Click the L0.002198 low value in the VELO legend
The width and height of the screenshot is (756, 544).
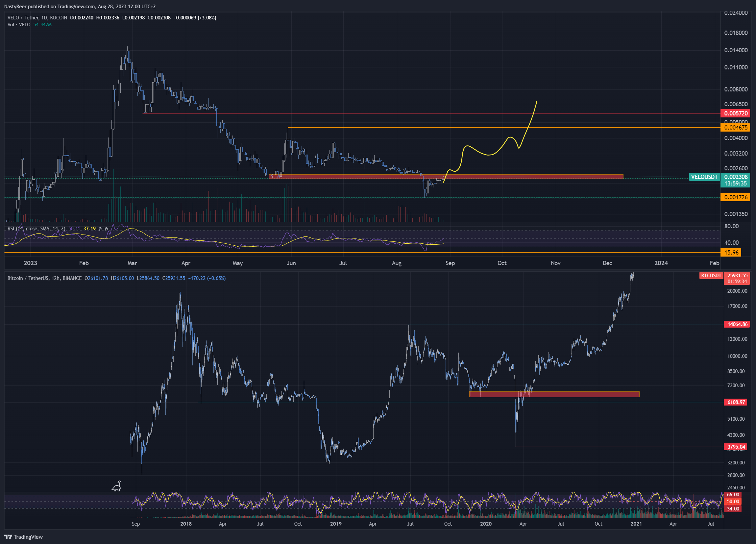click(133, 18)
